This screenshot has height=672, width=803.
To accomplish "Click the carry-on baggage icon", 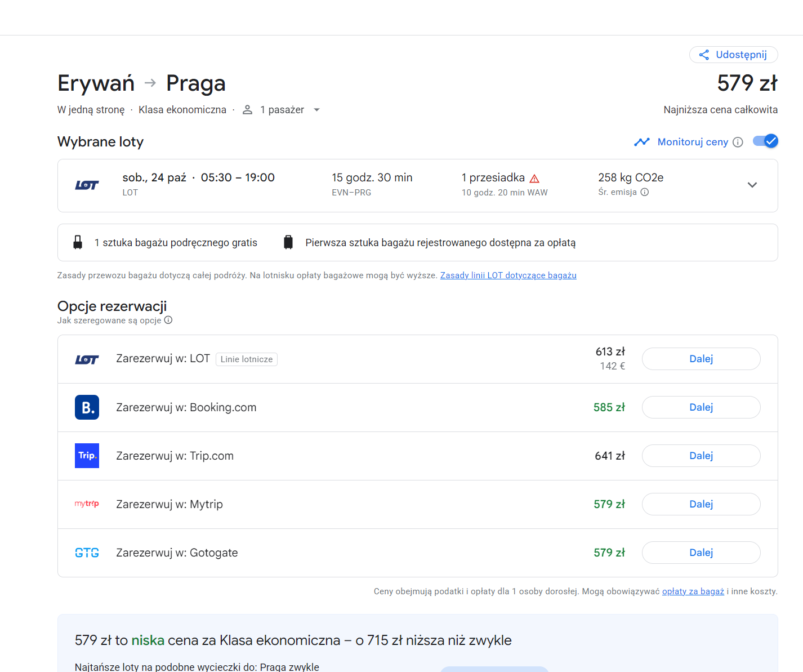I will coord(78,242).
